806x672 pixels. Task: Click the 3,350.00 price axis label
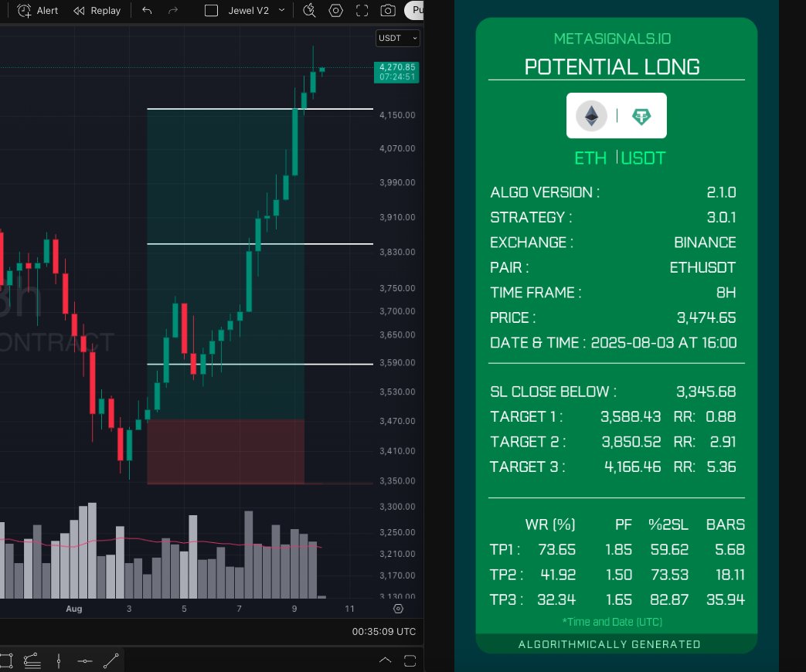(x=397, y=481)
